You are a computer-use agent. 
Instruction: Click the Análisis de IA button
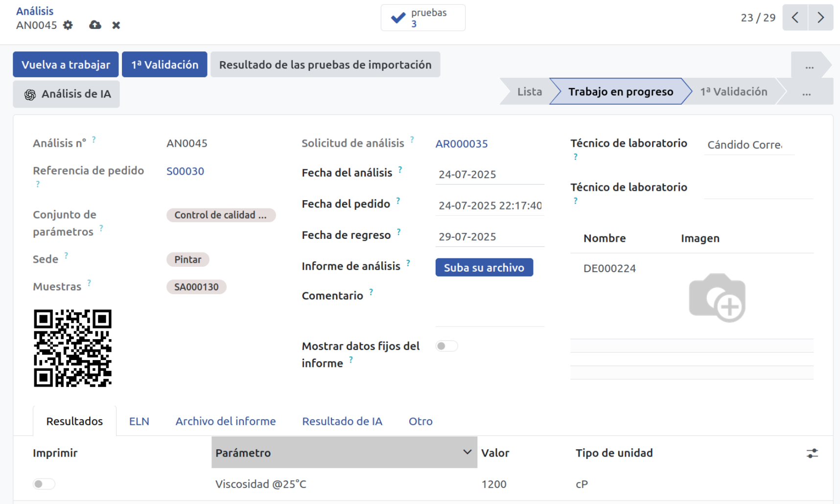[x=67, y=94]
